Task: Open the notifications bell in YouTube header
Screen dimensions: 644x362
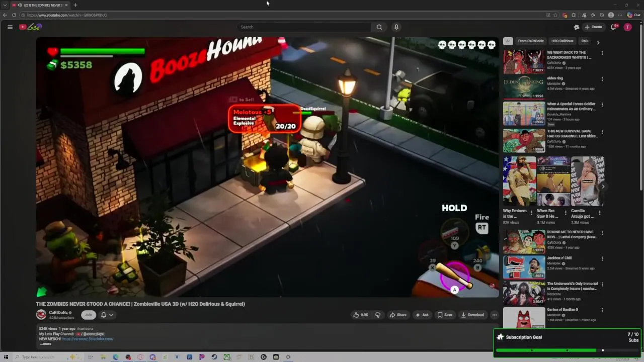Action: pos(613,27)
